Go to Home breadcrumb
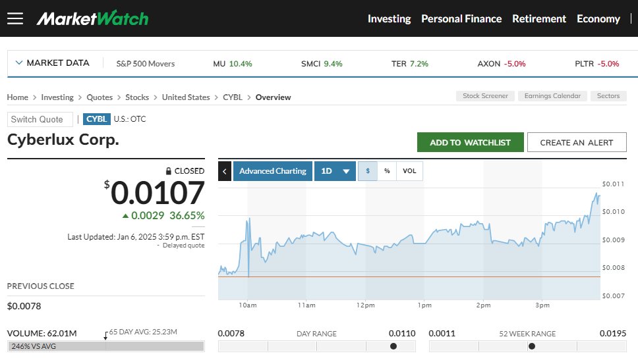The height and width of the screenshot is (364, 638). pyautogui.click(x=18, y=97)
